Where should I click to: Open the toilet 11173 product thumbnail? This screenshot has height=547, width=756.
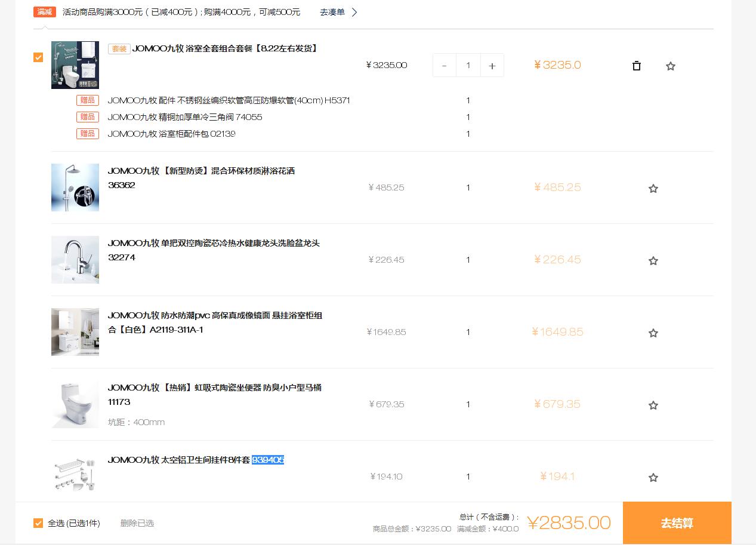[75, 404]
